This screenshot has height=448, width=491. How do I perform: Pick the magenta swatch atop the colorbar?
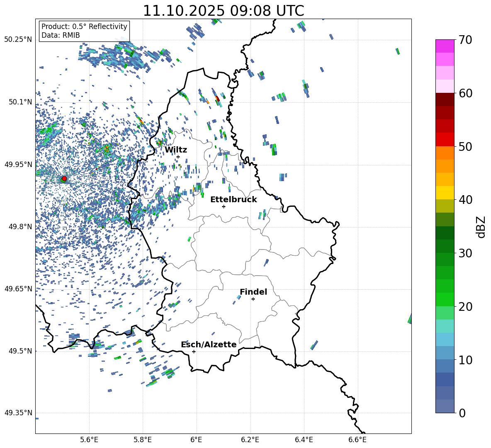(445, 46)
